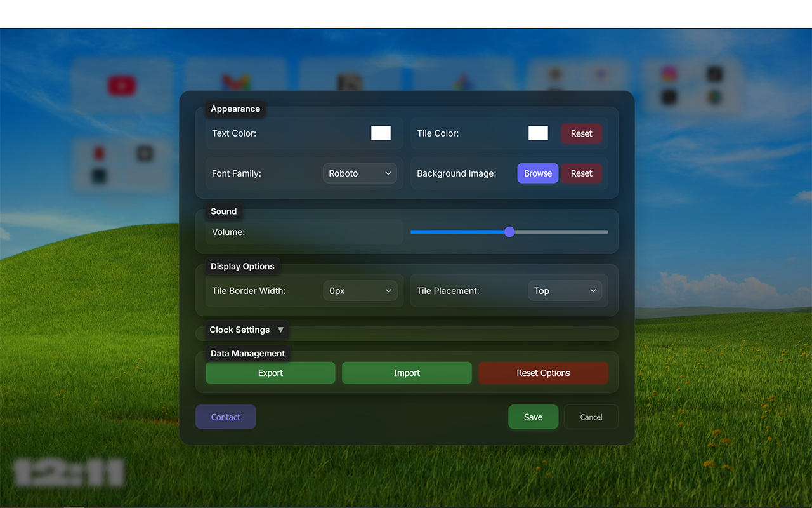
Task: Browse for a background image
Action: tap(537, 173)
